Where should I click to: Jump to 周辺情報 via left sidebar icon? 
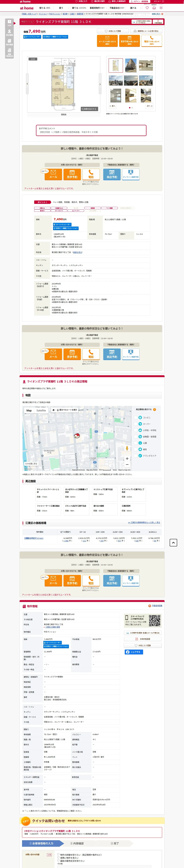pos(9,33)
